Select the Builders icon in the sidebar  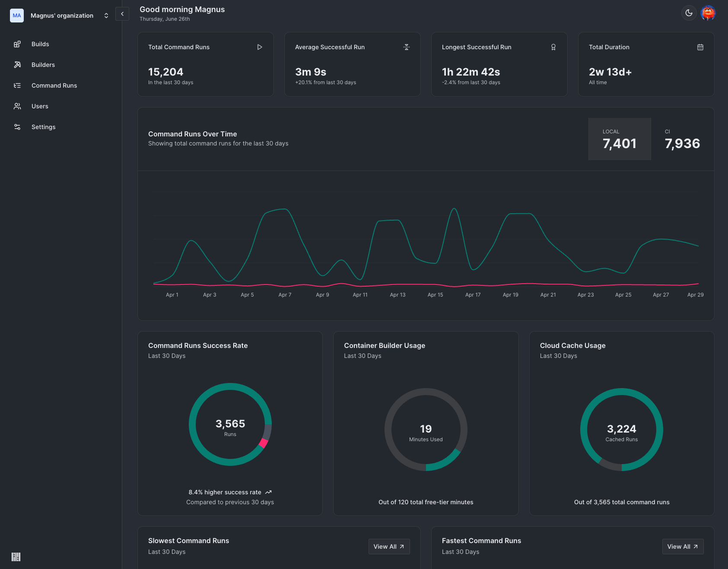(17, 64)
